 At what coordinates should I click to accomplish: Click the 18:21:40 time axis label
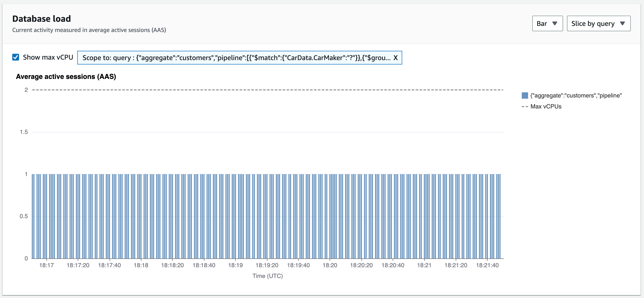coord(487,265)
